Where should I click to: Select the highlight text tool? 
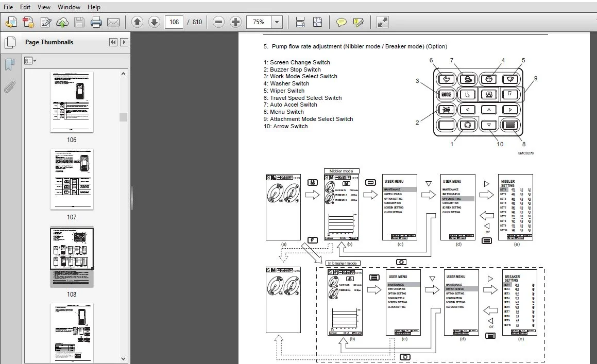pos(359,22)
